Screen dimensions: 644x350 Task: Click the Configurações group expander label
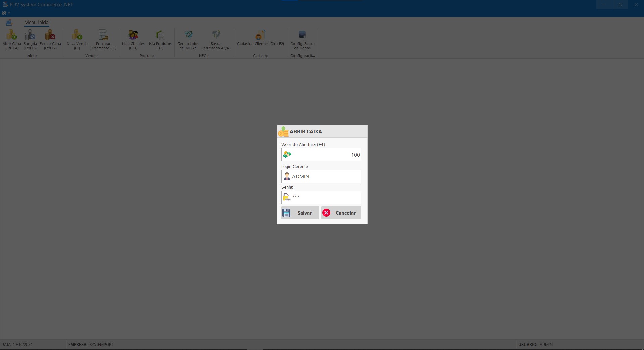[302, 56]
